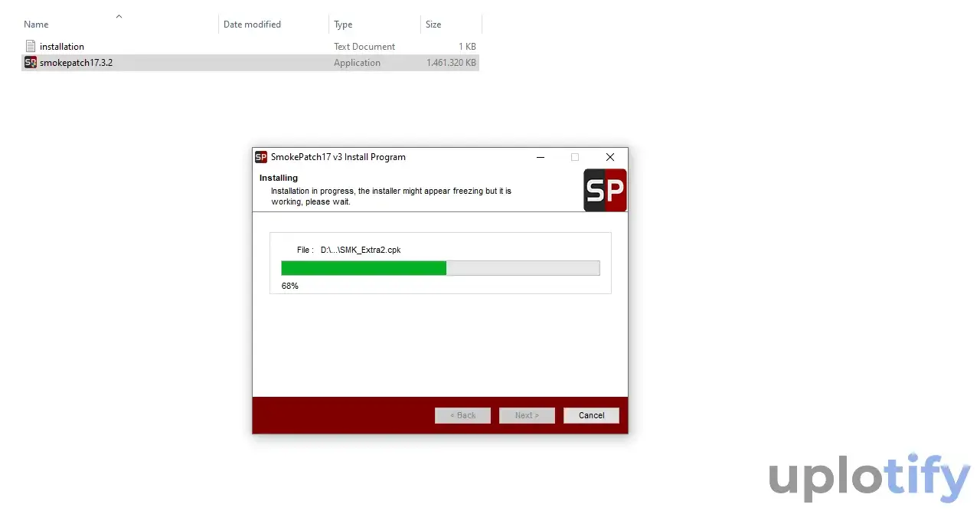Click the green installation progress bar
The image size is (980, 514).
[x=440, y=268]
